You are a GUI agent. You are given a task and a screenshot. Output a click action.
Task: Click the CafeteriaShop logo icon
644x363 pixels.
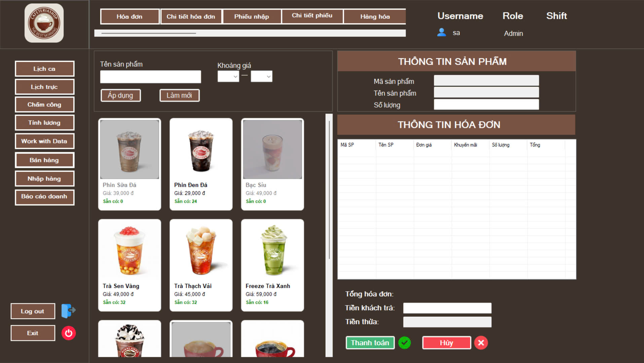45,23
